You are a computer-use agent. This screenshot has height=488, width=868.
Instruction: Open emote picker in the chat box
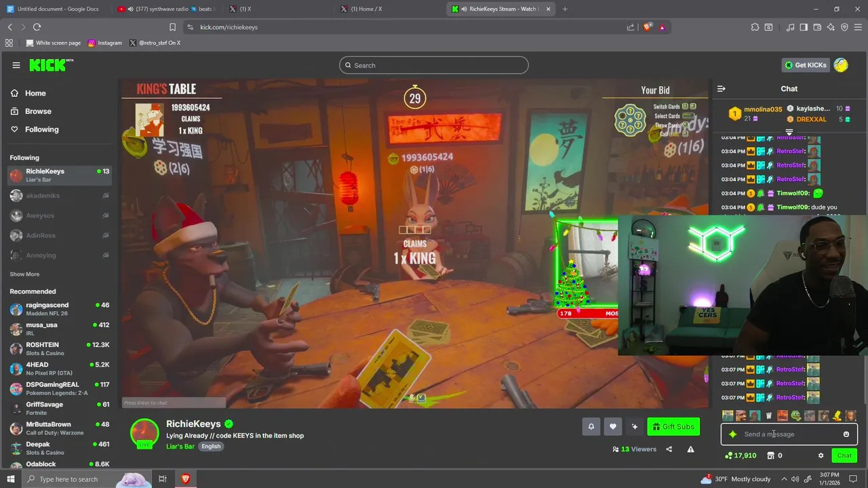coord(846,434)
